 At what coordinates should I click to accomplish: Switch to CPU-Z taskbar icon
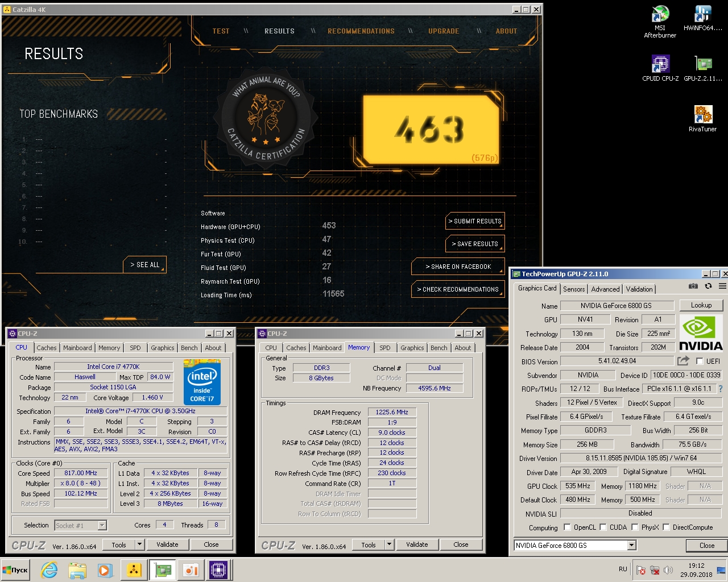coord(218,570)
